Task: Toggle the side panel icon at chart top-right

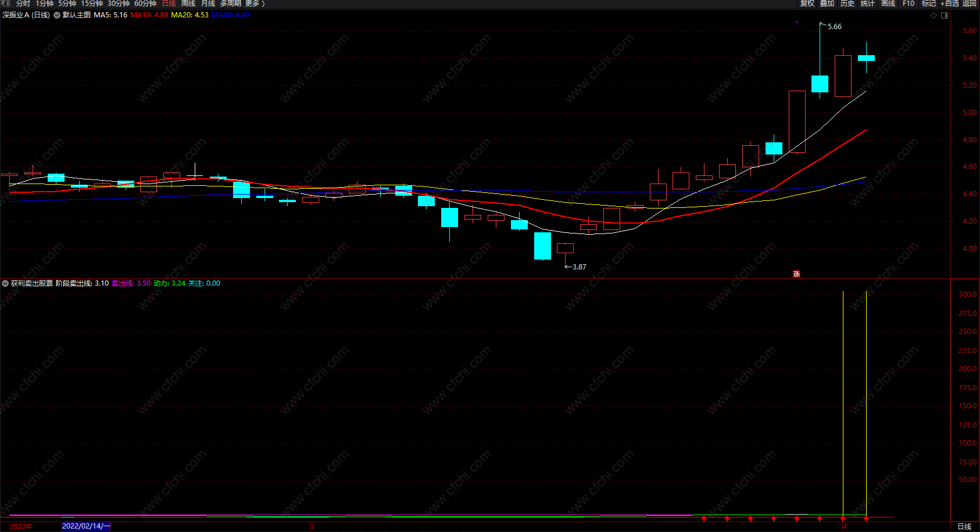Action: [945, 16]
